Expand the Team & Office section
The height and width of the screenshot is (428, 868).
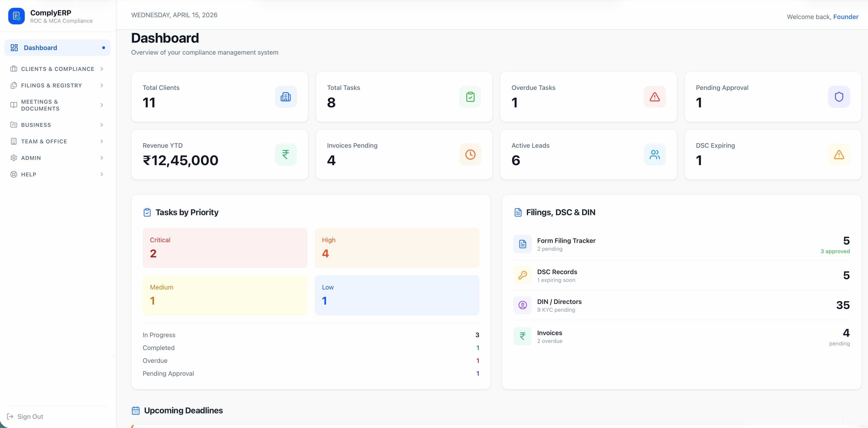(57, 141)
